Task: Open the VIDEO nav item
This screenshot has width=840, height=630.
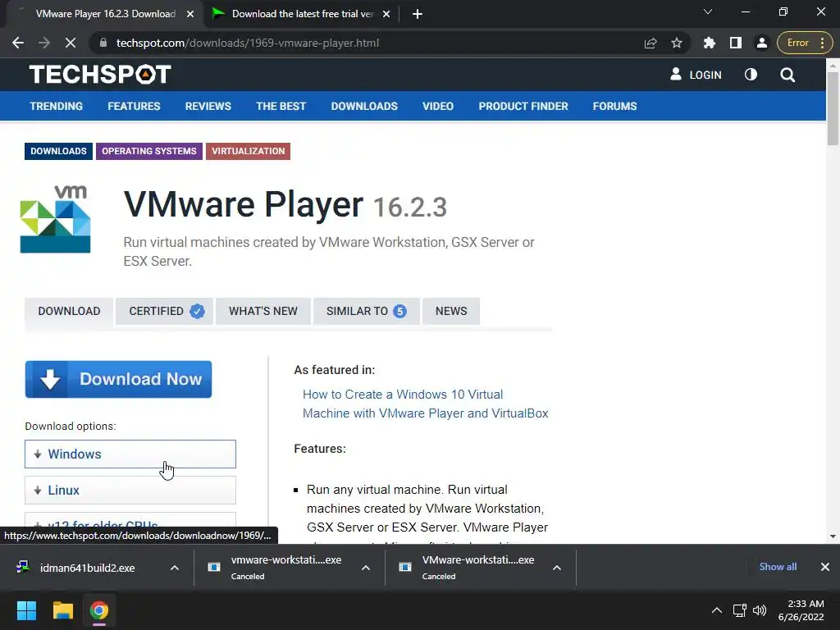Action: click(438, 106)
